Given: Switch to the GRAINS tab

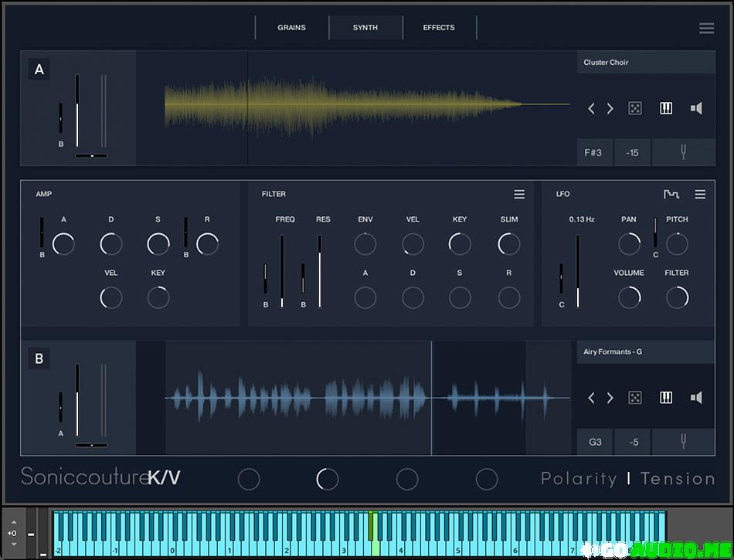Looking at the screenshot, I should [291, 28].
